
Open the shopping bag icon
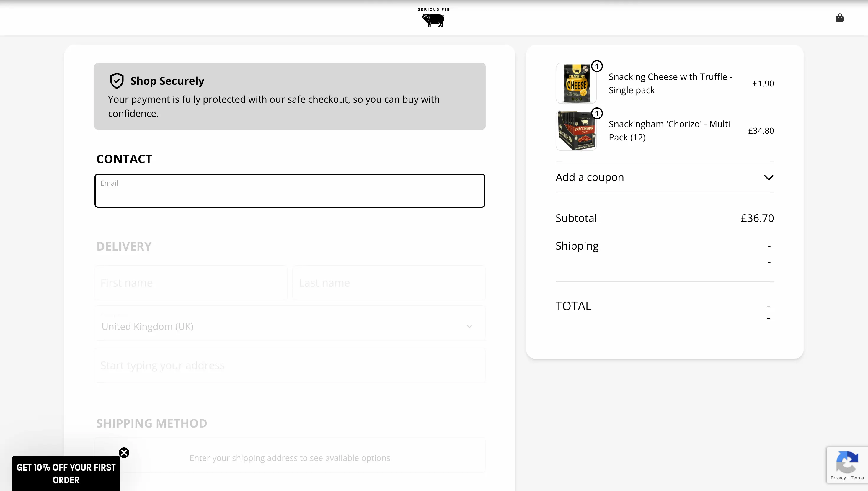pyautogui.click(x=840, y=18)
